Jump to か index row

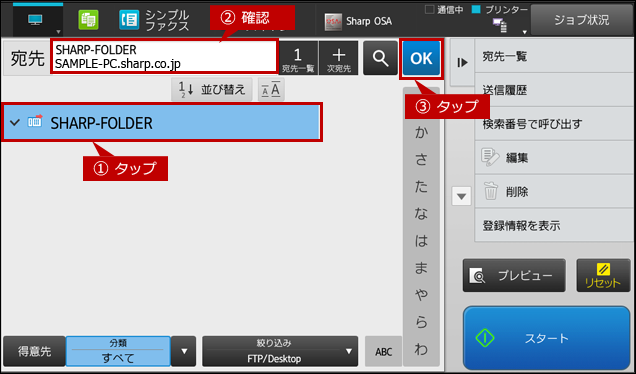(x=421, y=133)
